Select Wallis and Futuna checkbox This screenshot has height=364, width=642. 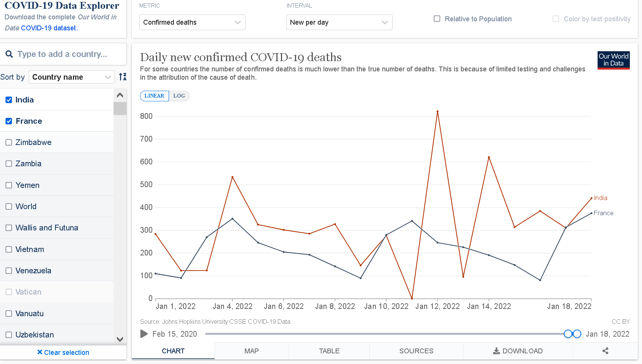[x=9, y=228]
